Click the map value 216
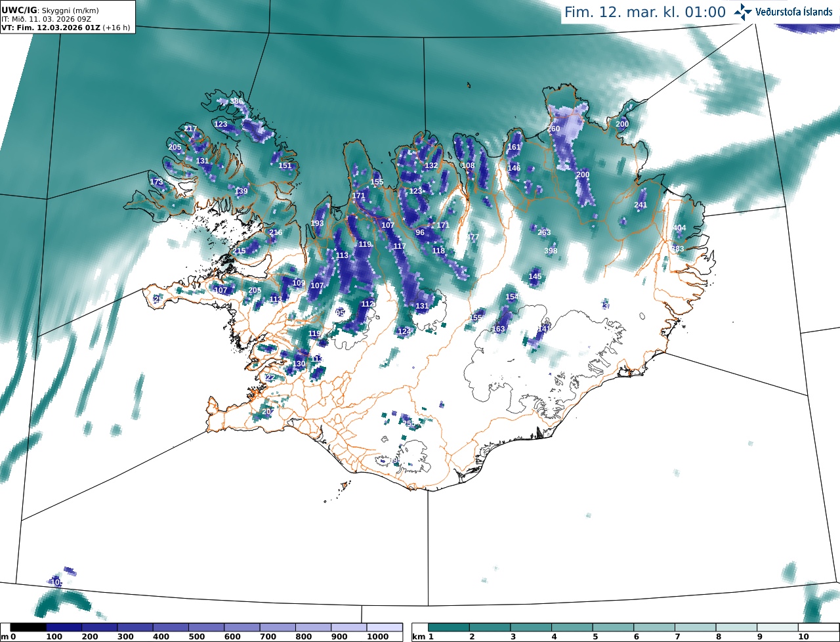 click(276, 232)
